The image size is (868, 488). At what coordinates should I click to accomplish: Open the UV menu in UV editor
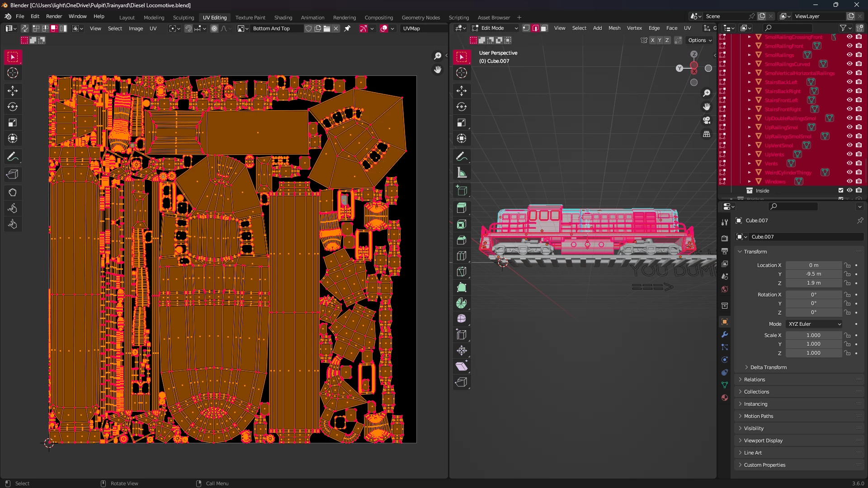pos(153,28)
